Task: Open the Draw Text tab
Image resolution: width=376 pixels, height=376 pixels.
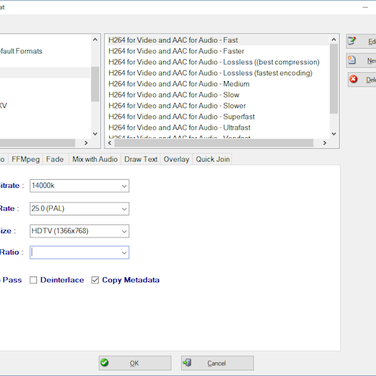Action: click(141, 159)
